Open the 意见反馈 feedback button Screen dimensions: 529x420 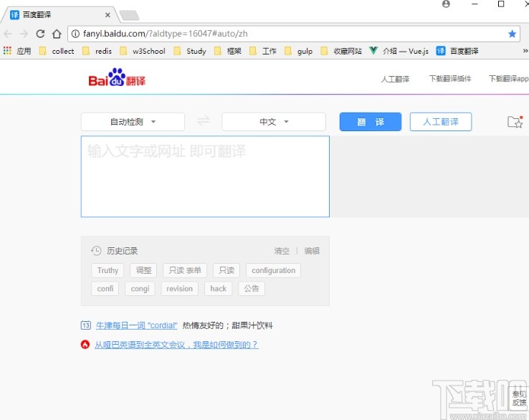tap(519, 398)
